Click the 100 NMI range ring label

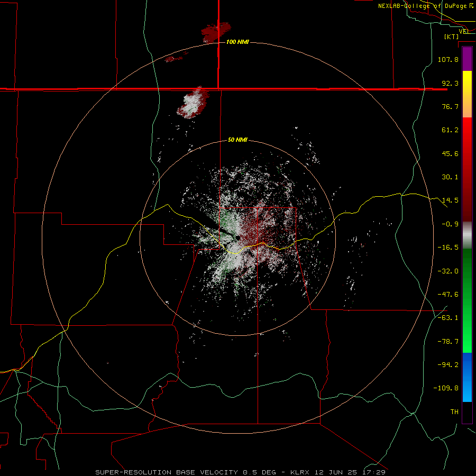coord(237,42)
